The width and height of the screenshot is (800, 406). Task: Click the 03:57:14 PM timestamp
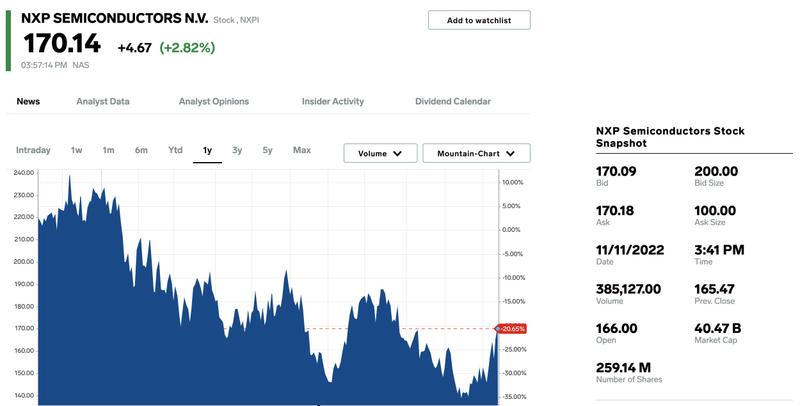click(44, 65)
